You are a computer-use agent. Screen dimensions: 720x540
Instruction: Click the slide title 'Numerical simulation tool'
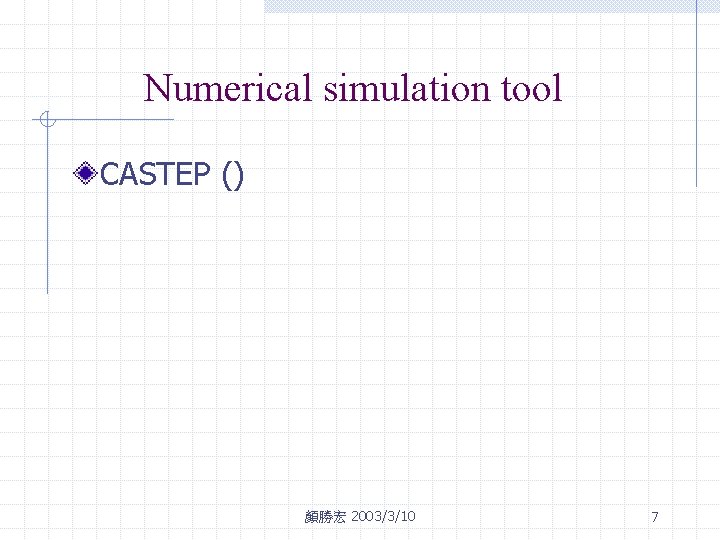[x=353, y=87]
